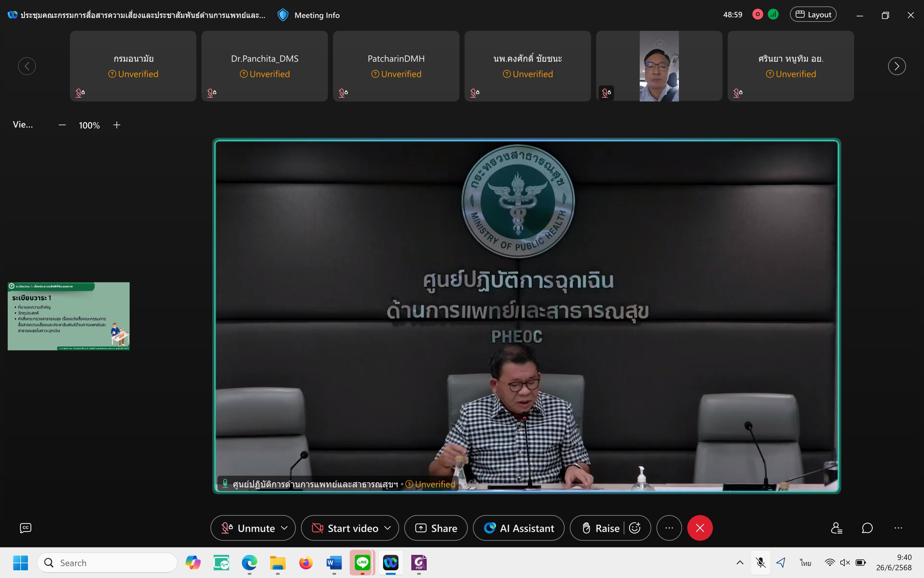Viewport: 924px width, 578px height.
Task: Select the participant tile showing live video
Action: click(659, 66)
